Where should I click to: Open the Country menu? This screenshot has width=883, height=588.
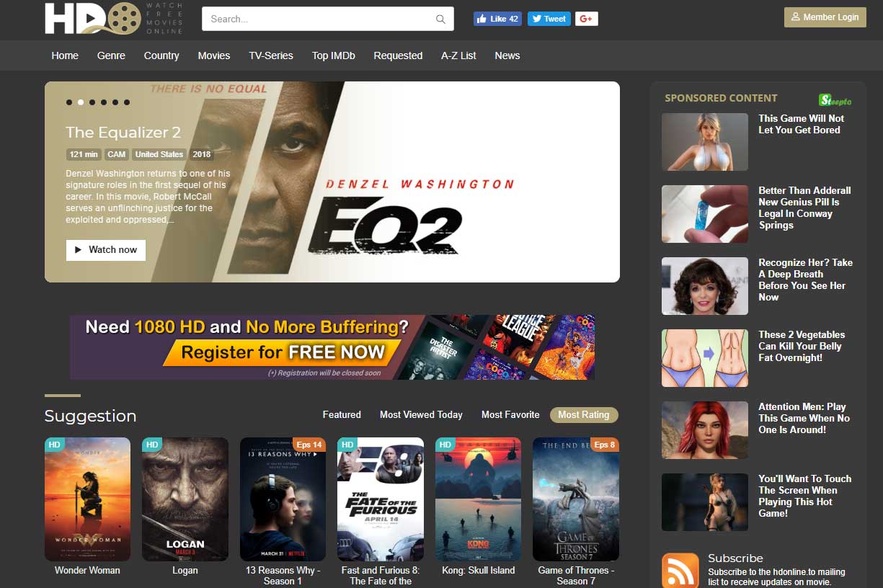pyautogui.click(x=161, y=55)
